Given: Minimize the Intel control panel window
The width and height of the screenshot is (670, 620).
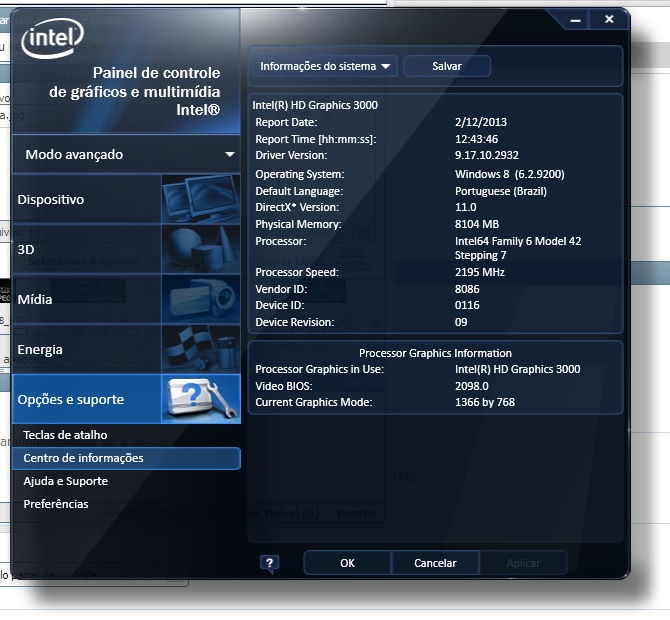Looking at the screenshot, I should point(574,19).
